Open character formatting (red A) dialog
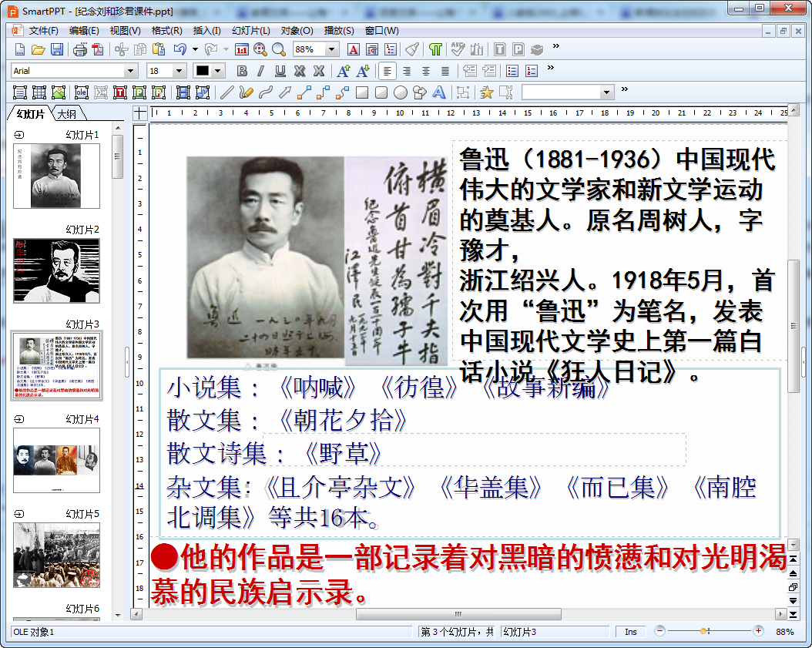Image resolution: width=812 pixels, height=648 pixels. [354, 50]
